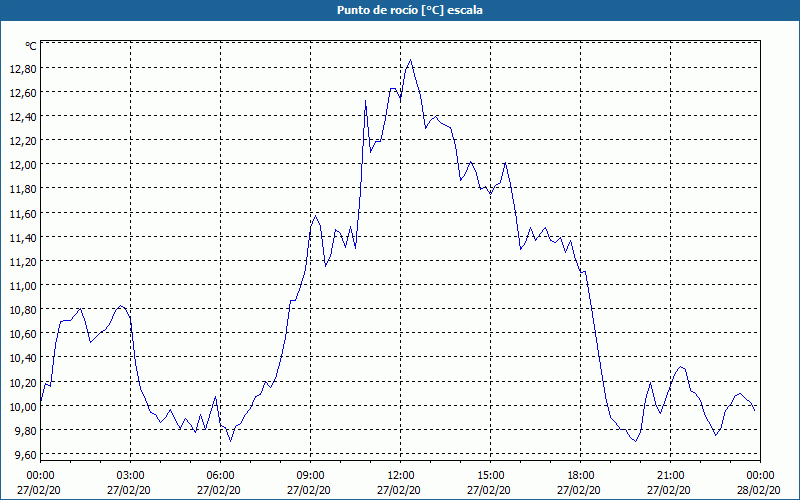This screenshot has width=800, height=500.
Task: Click the °C unit label on the axis
Action: click(31, 46)
